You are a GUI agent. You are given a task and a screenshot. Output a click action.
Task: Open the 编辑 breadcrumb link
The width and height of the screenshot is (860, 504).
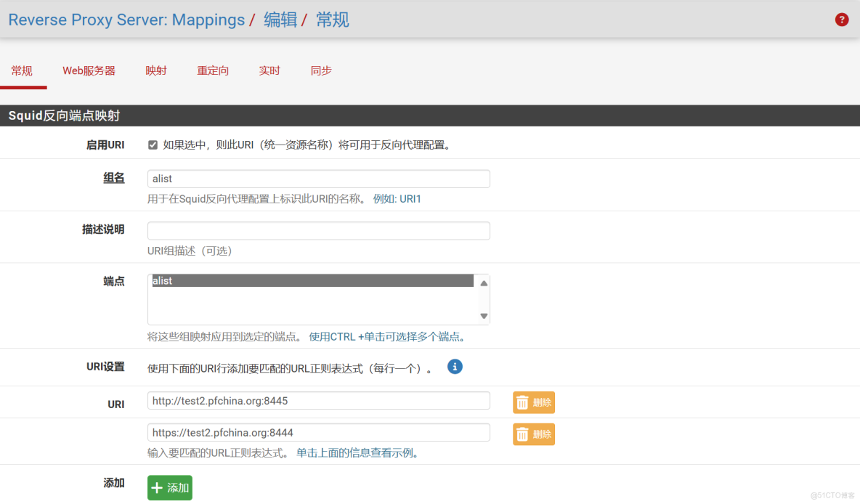point(280,20)
